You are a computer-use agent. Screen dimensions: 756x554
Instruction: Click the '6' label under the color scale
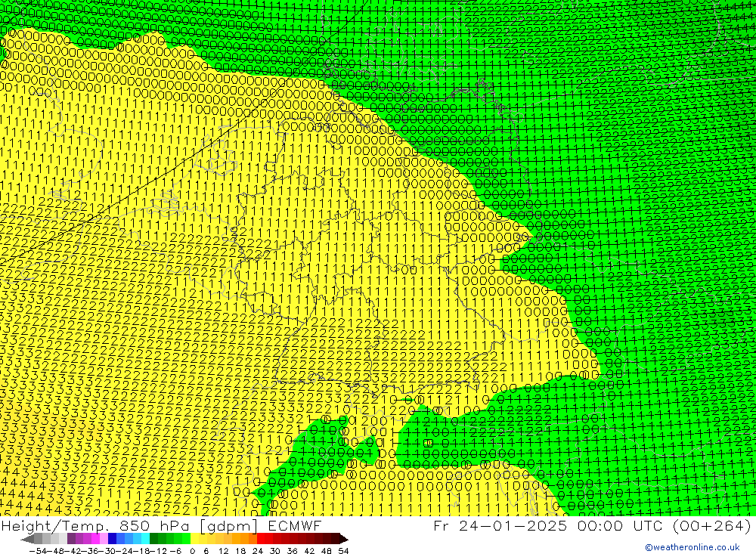(206, 551)
